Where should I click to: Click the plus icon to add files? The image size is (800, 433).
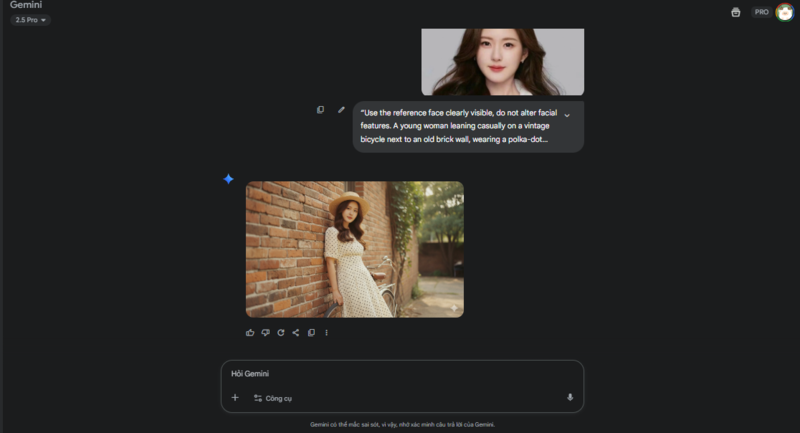pyautogui.click(x=235, y=397)
